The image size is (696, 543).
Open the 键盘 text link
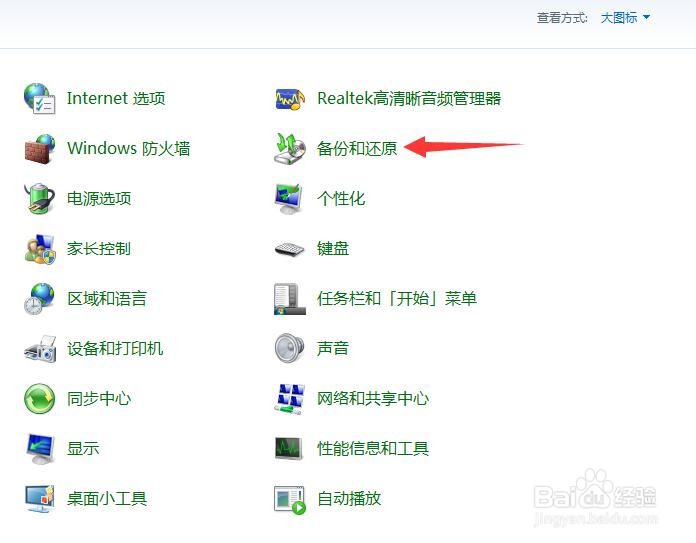(333, 249)
